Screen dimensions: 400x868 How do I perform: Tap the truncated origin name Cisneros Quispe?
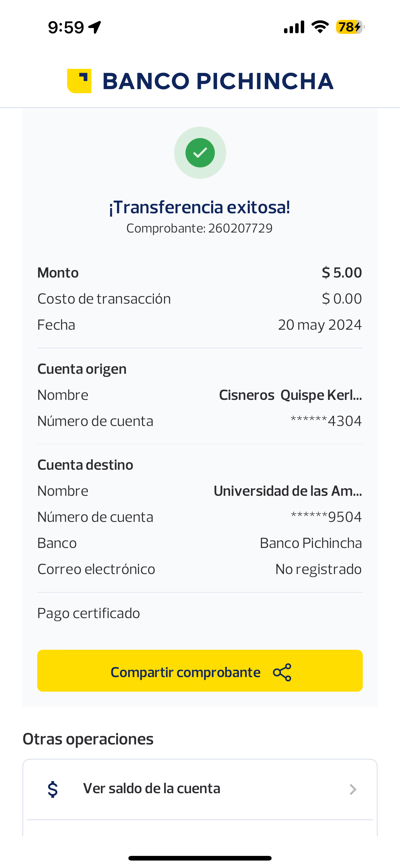(x=290, y=395)
